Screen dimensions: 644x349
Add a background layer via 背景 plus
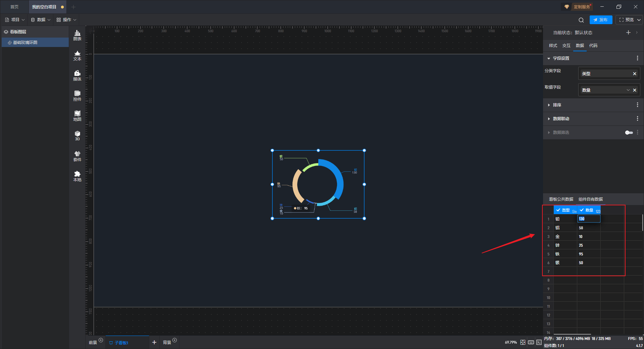(174, 340)
